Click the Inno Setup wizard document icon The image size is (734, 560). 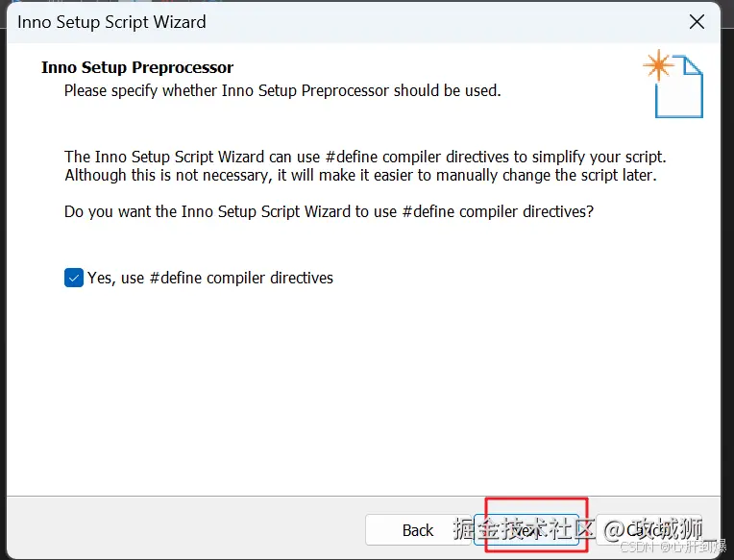coord(679,87)
